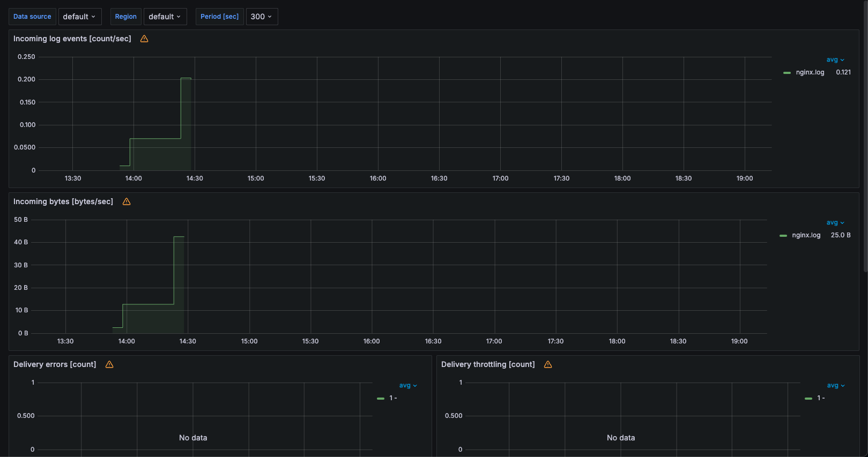Toggle nginx.log series in Incoming bytes legend

(x=806, y=235)
